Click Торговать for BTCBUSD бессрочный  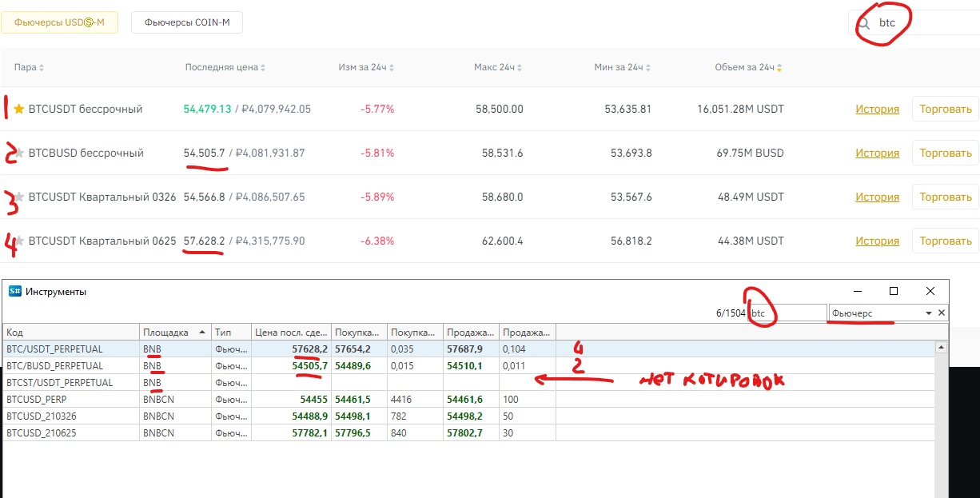[x=946, y=153]
